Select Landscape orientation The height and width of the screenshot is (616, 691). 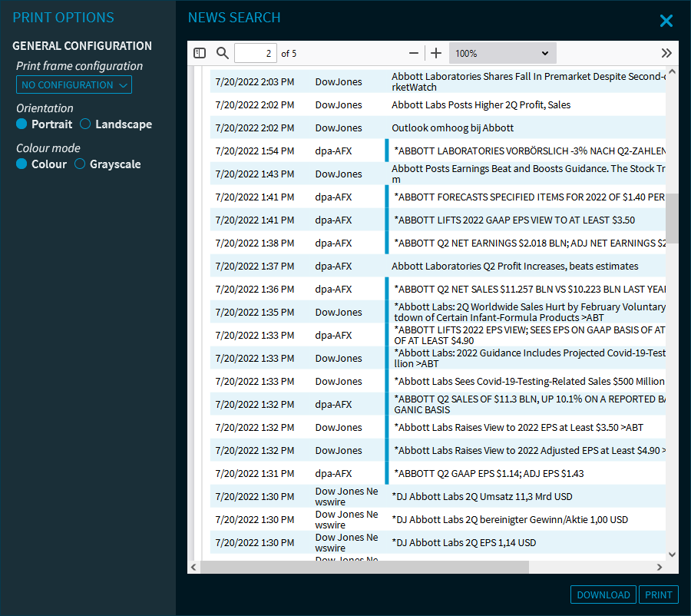click(x=85, y=124)
